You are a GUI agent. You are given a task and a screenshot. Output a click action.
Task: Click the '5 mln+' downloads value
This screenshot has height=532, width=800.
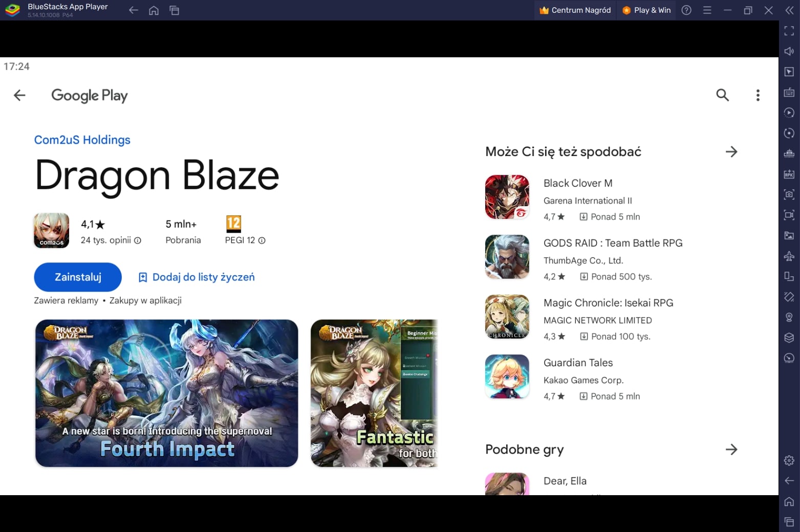pyautogui.click(x=181, y=224)
